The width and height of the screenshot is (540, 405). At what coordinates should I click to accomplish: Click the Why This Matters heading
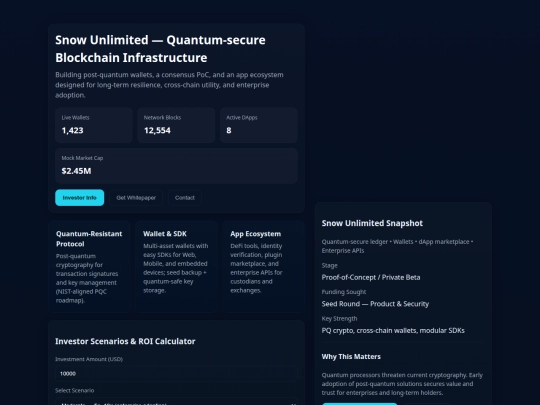[351, 356]
